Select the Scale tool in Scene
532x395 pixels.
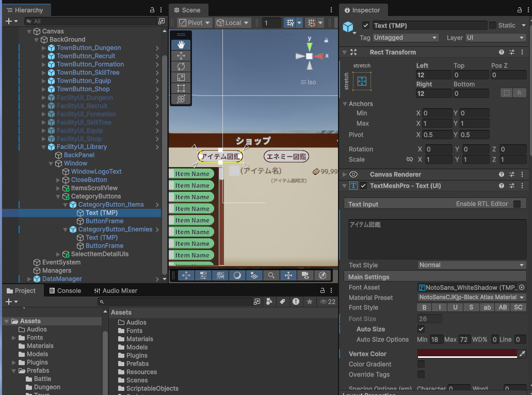(x=181, y=77)
